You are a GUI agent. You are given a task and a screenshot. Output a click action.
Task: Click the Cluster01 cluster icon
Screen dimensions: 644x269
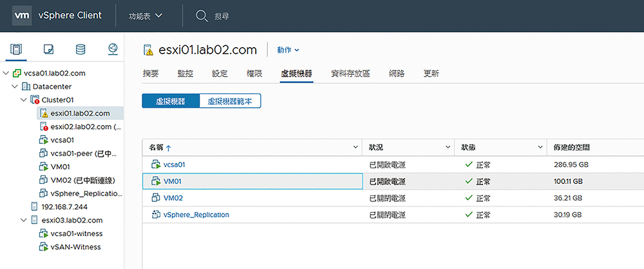pos(35,100)
